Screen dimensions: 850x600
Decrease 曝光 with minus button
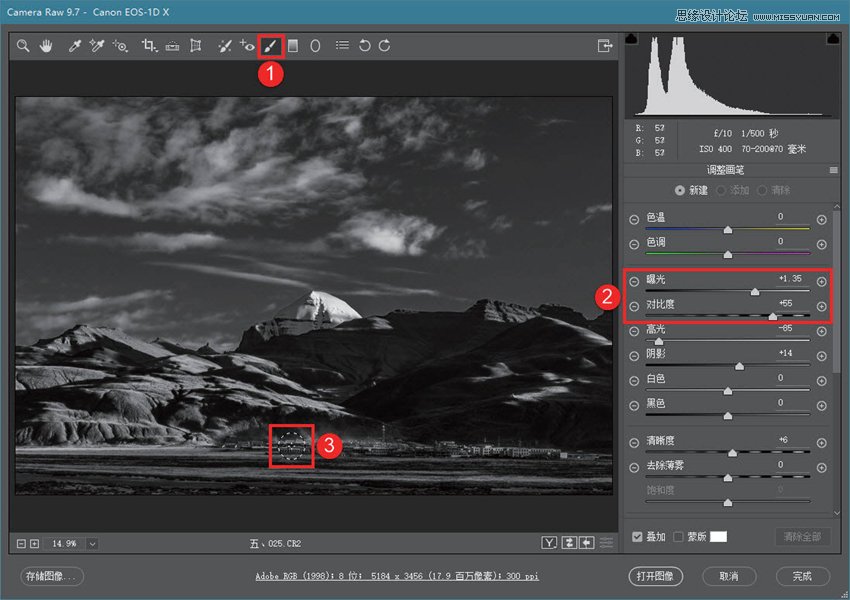click(634, 281)
